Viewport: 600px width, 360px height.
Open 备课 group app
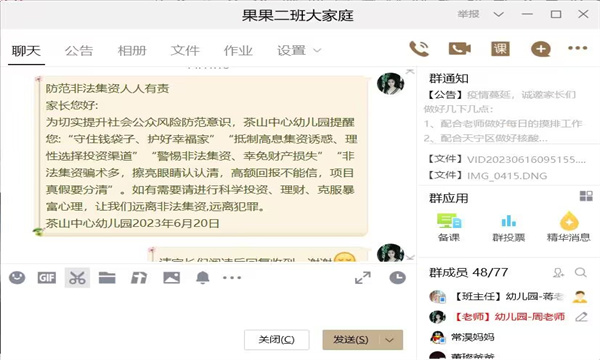coord(449,227)
